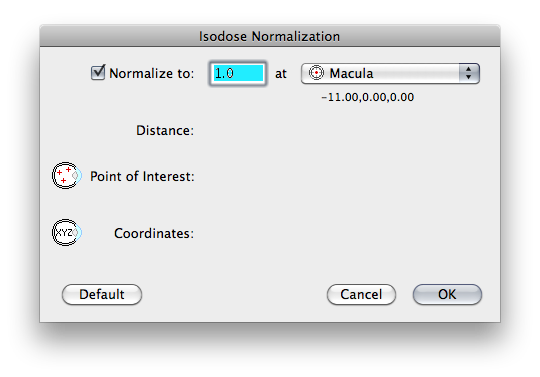Screen dimensions: 540x377
Task: Toggle the Normalize to checkbox
Action: click(x=98, y=73)
